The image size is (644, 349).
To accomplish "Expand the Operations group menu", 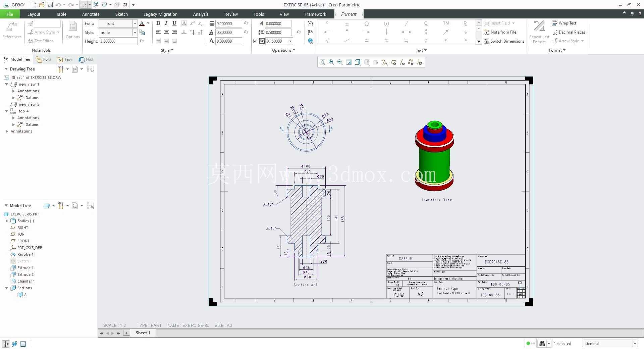I will pyautogui.click(x=283, y=50).
